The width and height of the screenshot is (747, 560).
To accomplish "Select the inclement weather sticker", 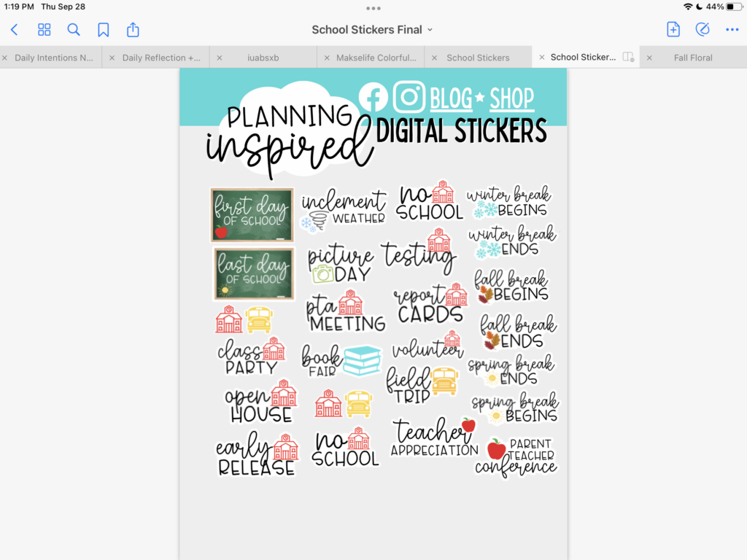I will point(344,211).
